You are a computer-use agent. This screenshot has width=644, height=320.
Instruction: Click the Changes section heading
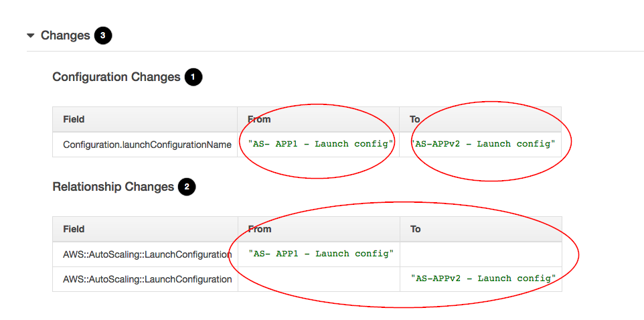tap(66, 35)
